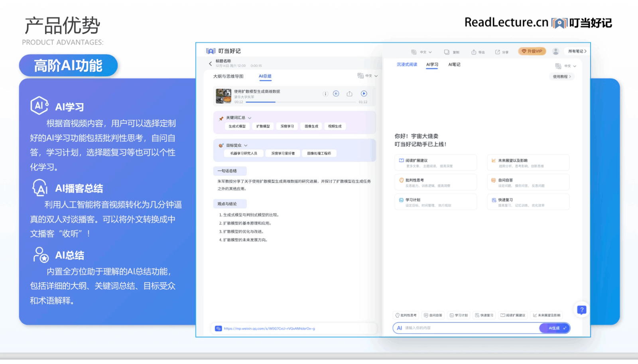Click the 批判性思考 chip above the input

coord(406,315)
